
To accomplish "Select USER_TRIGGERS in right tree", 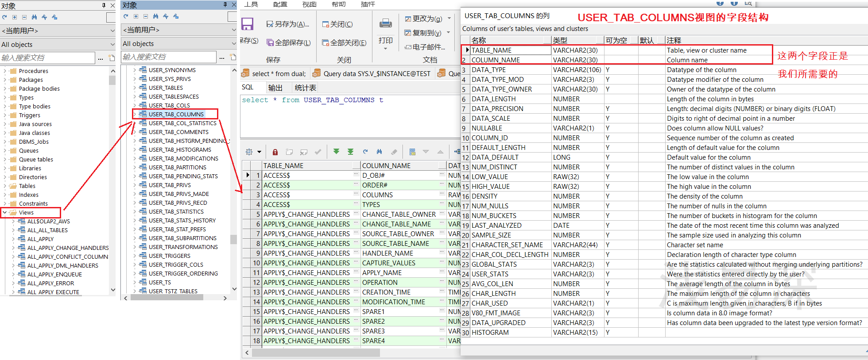I will (169, 256).
